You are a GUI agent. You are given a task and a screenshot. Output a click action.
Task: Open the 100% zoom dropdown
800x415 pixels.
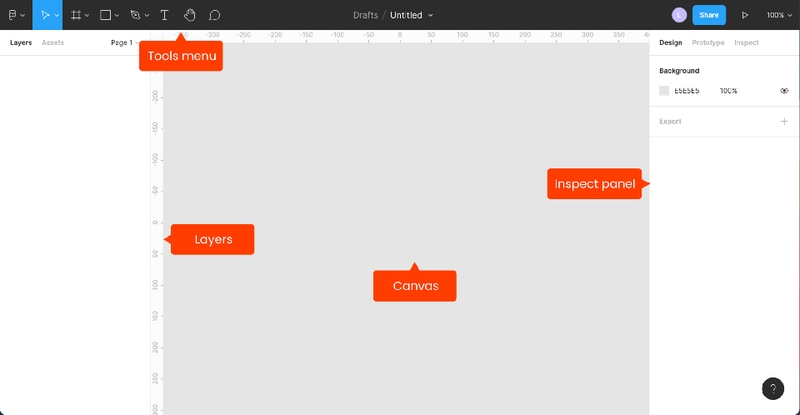click(x=779, y=15)
